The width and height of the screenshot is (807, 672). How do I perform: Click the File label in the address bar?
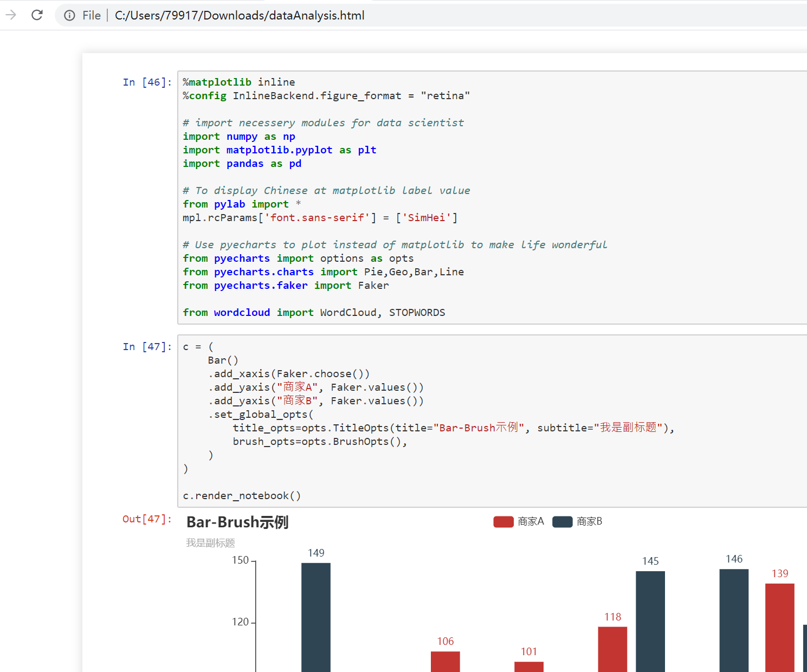coord(91,15)
